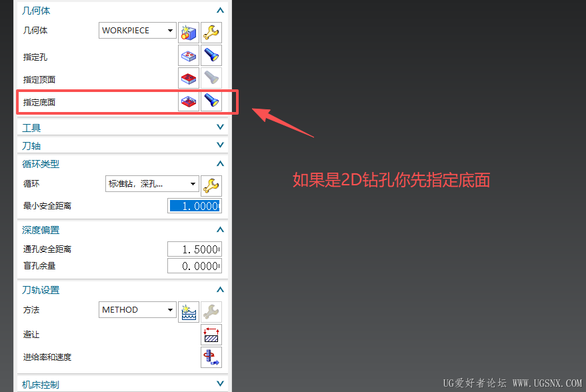
Task: Click the 几何体 row label beside WORKPIECE
Action: [x=35, y=30]
